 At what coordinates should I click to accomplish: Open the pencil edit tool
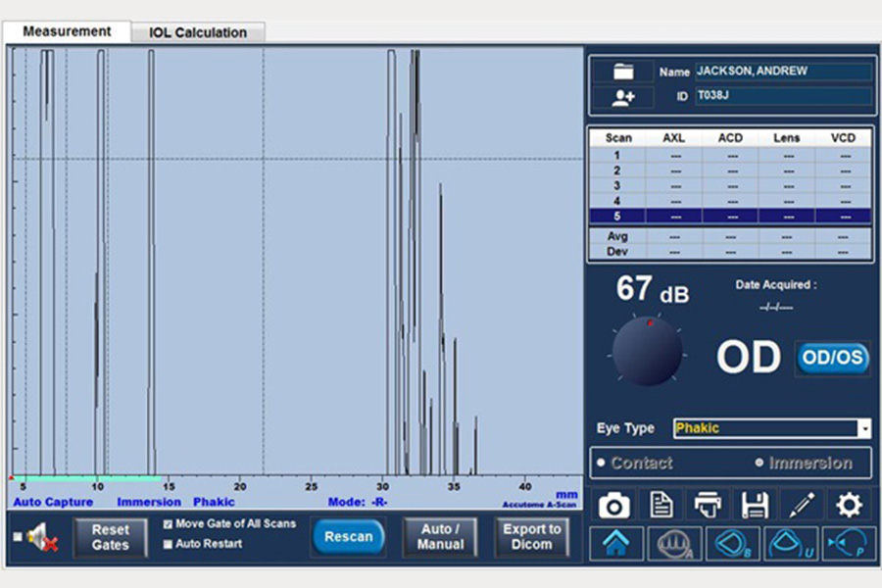click(x=802, y=505)
